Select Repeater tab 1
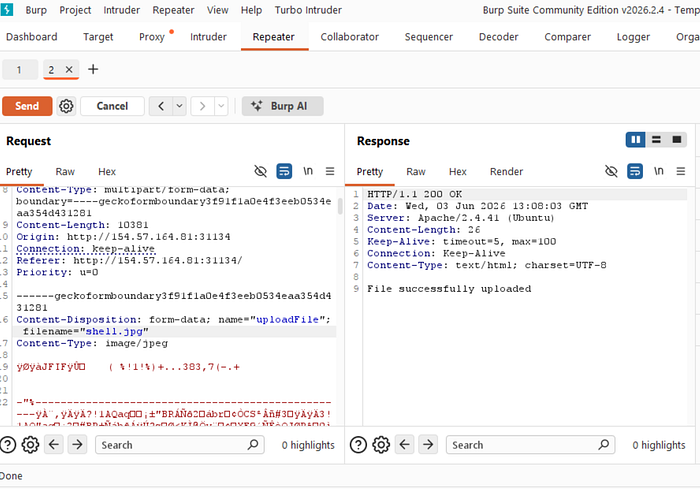The width and height of the screenshot is (700, 489). click(19, 70)
